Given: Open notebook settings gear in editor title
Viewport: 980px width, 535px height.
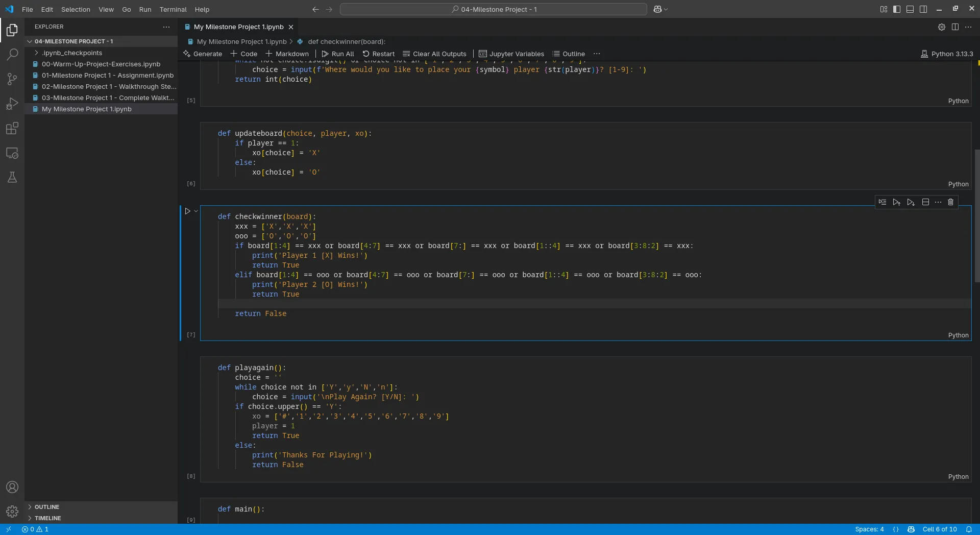Looking at the screenshot, I should [x=942, y=27].
